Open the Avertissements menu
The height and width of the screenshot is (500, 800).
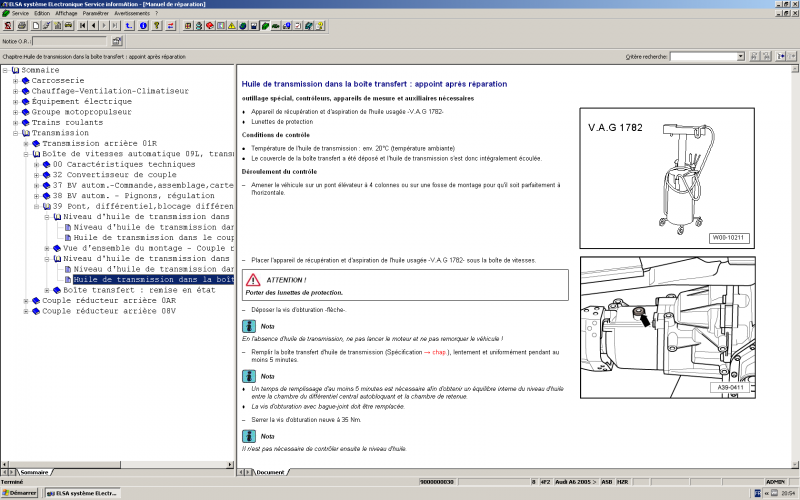[x=132, y=13]
